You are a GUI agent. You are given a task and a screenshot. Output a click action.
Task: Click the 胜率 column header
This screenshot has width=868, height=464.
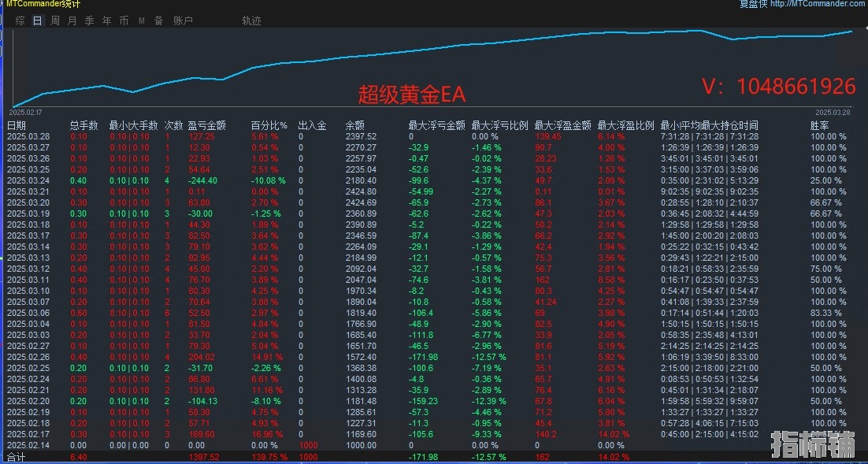coord(819,125)
